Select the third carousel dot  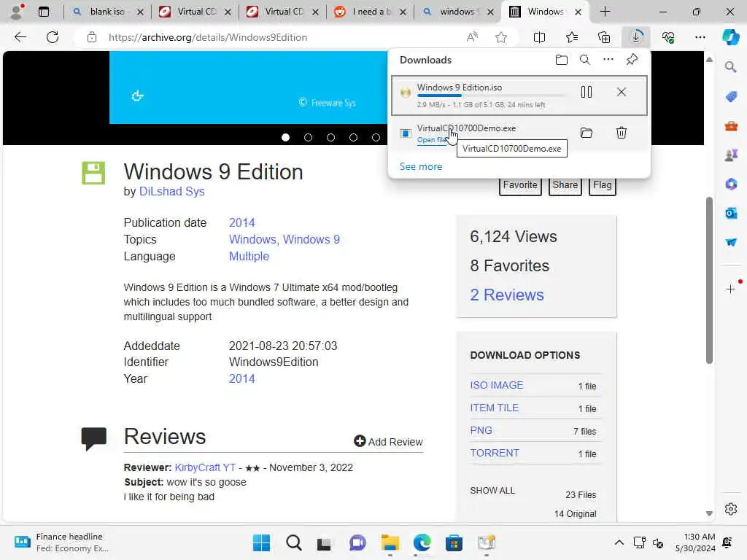coord(330,138)
